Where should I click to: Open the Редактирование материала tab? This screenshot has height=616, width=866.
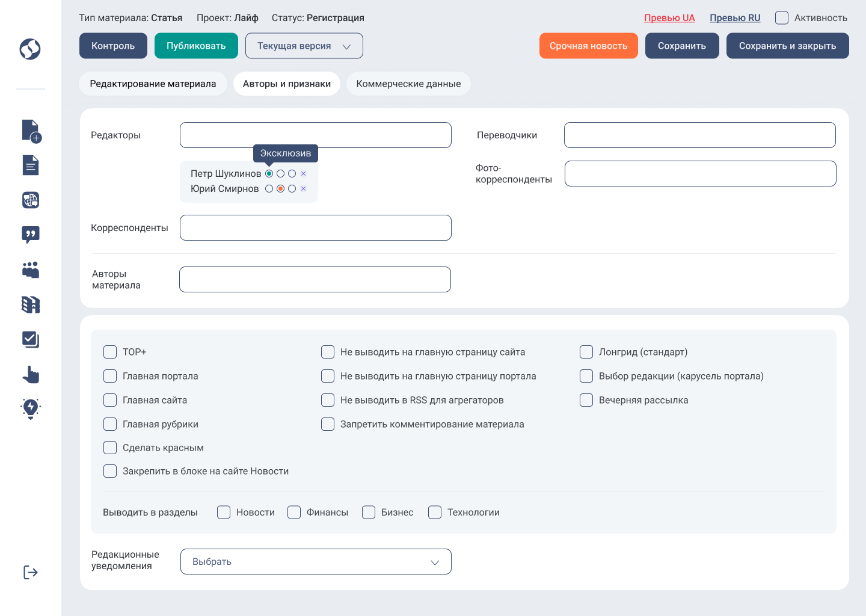(153, 84)
